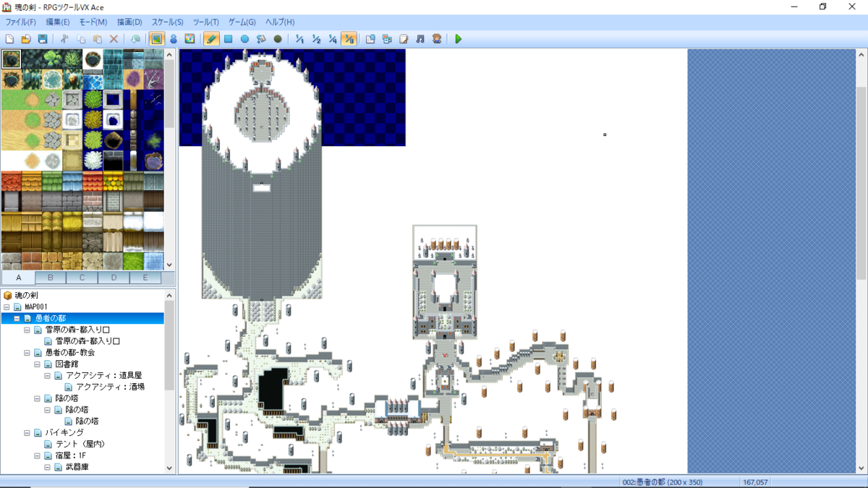Select the バイキング map
868x488 pixels.
coord(64,432)
